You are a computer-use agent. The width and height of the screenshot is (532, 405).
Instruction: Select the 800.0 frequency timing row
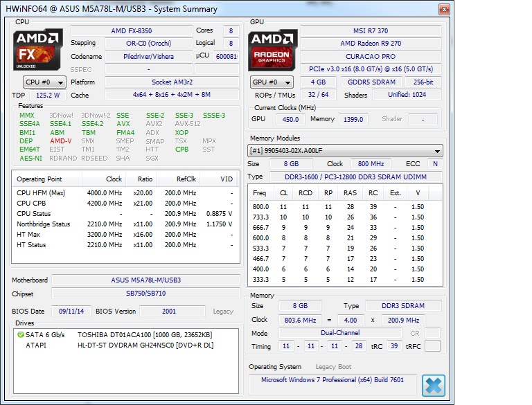pyautogui.click(x=345, y=207)
